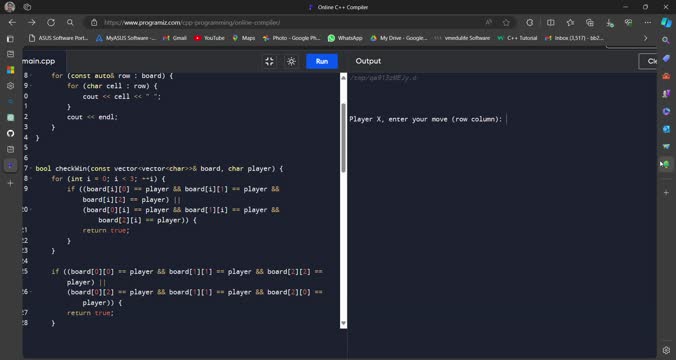Viewport: 676px width, 360px height.
Task: Open the C++ Tutorial bookmark
Action: pyautogui.click(x=517, y=38)
